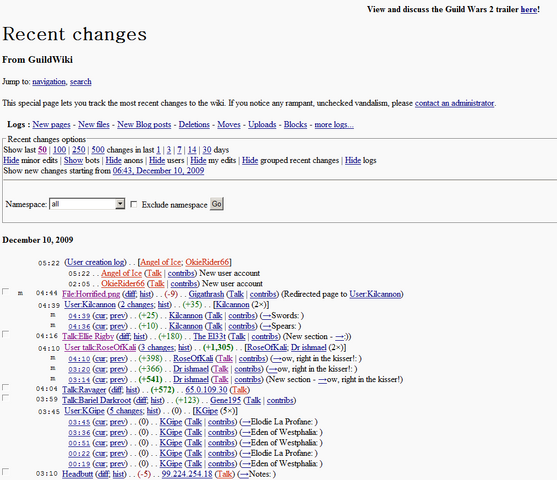Show last 500 changes
The height and width of the screenshot is (480, 557).
(98, 150)
